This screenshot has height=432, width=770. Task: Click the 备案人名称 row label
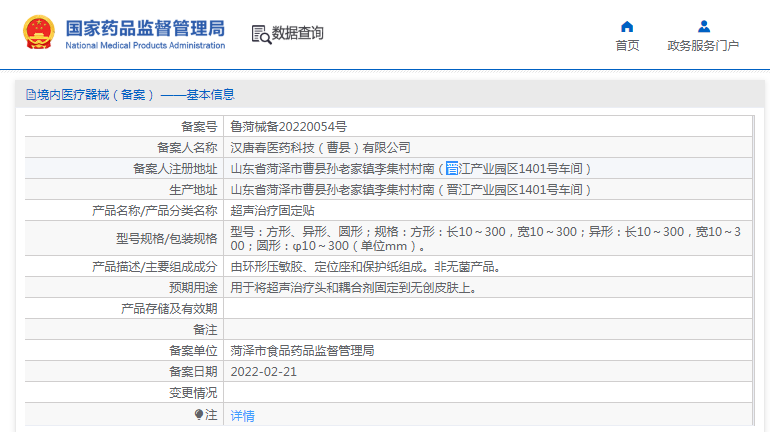coord(187,148)
